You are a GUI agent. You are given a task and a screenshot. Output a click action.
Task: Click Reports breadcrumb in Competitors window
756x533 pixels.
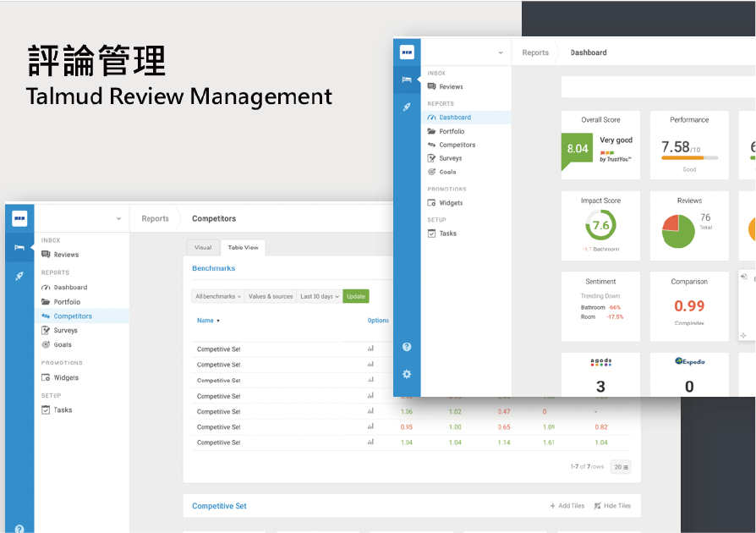pyautogui.click(x=156, y=218)
